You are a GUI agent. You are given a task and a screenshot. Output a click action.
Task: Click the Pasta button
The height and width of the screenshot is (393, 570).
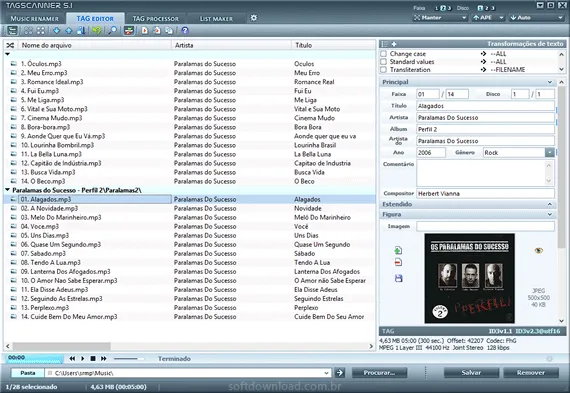coord(28,373)
